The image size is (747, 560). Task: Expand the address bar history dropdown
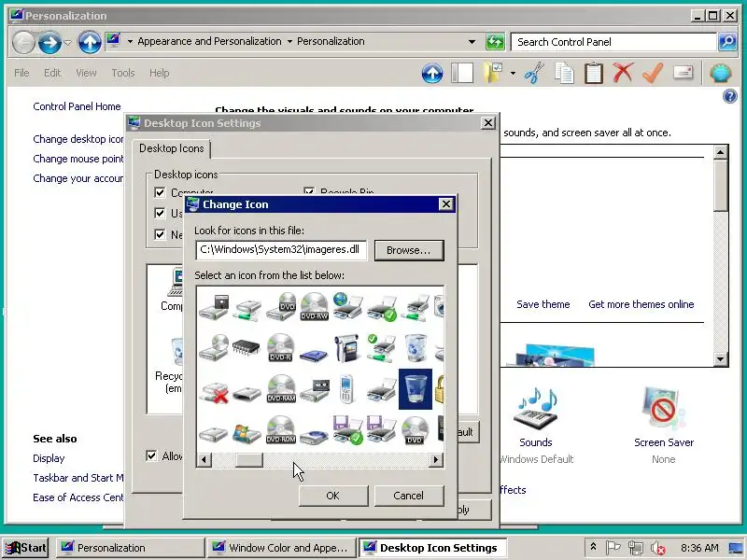click(472, 42)
